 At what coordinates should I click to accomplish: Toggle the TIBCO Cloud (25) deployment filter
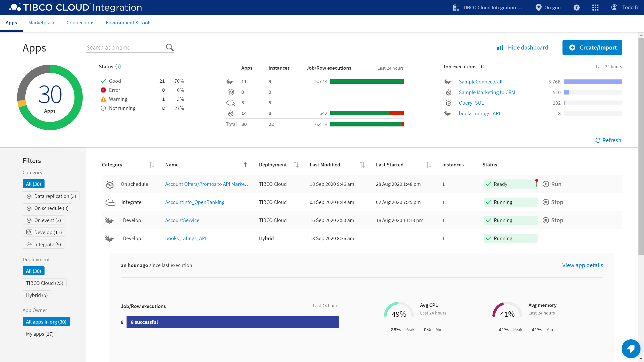point(44,283)
